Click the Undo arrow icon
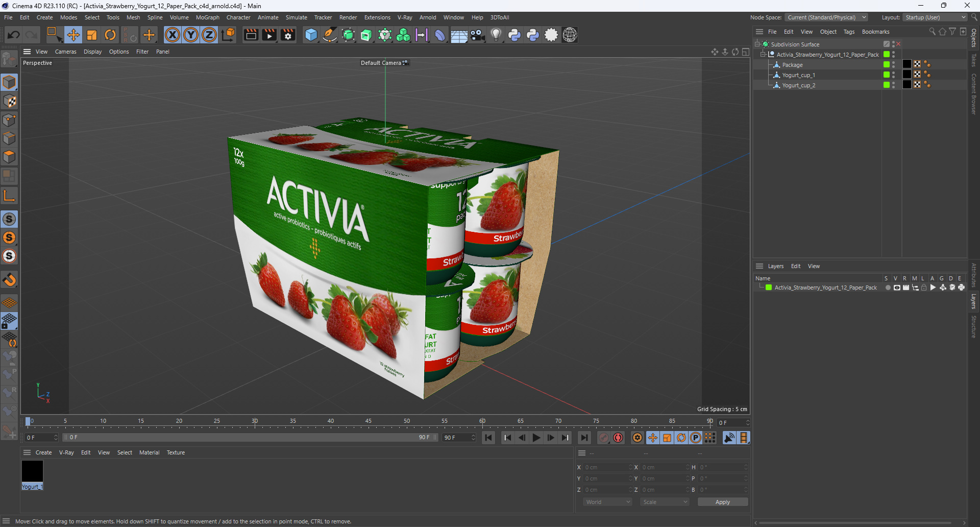The width and height of the screenshot is (980, 527). pyautogui.click(x=14, y=35)
